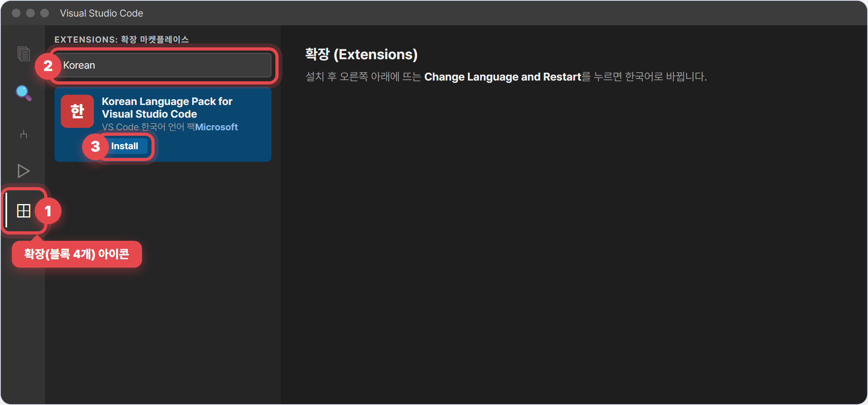Minimize the Visual Studio Code window
The width and height of the screenshot is (868, 405).
coord(30,13)
